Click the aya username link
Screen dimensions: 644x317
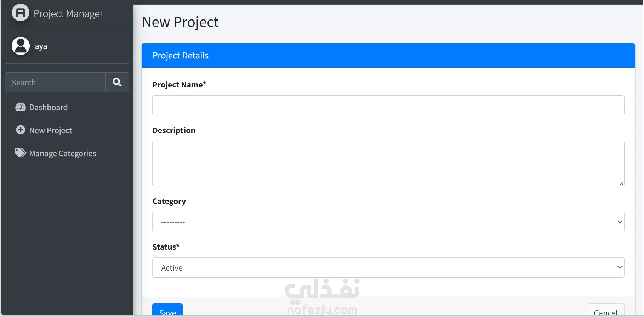(x=41, y=46)
